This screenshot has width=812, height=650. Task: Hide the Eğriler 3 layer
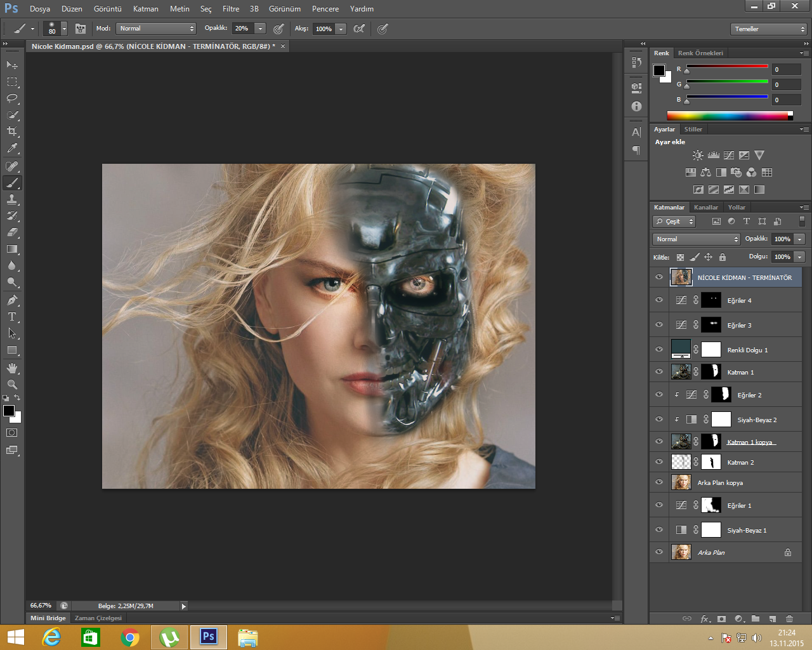pos(659,324)
